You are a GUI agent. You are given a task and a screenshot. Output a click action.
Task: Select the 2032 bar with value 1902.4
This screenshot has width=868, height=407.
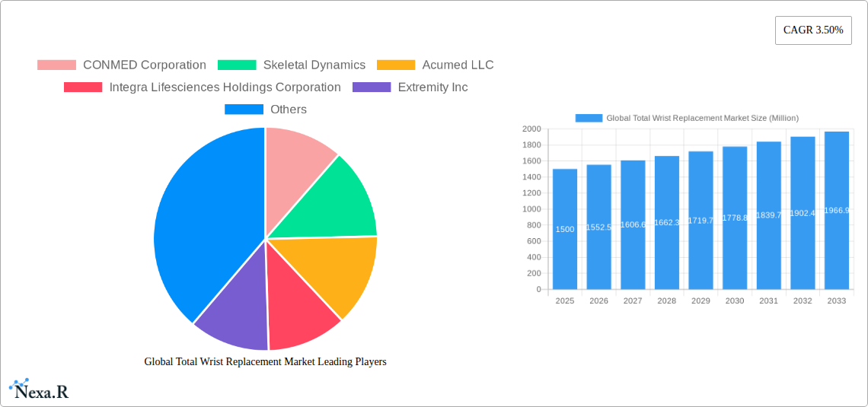[x=803, y=213]
